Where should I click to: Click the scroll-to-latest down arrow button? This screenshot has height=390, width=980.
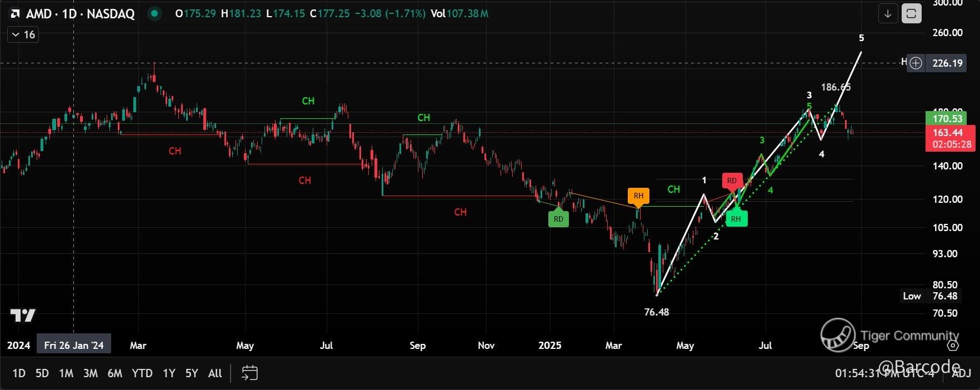pyautogui.click(x=888, y=13)
